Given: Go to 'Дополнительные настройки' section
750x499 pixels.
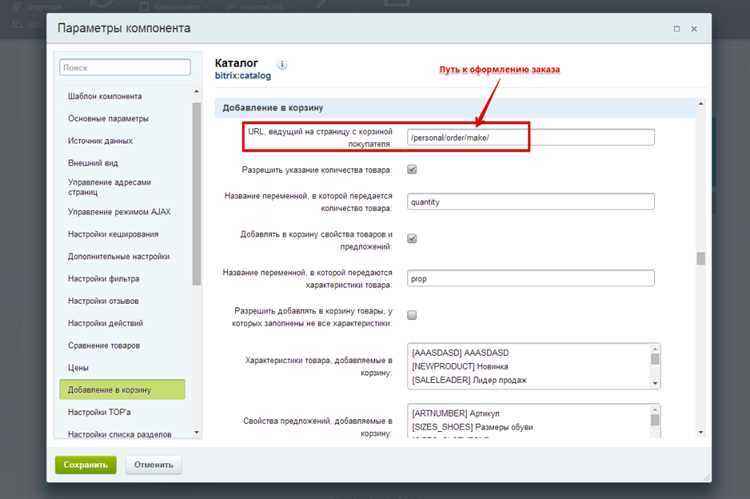Looking at the screenshot, I should point(119,256).
